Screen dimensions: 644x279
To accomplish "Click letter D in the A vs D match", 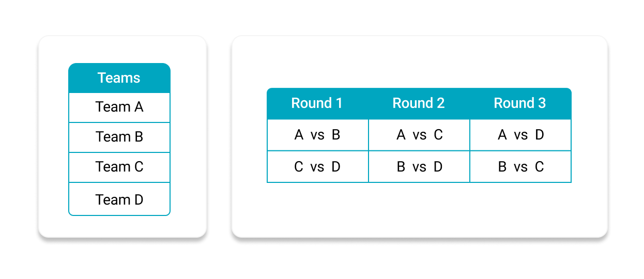I will (540, 135).
